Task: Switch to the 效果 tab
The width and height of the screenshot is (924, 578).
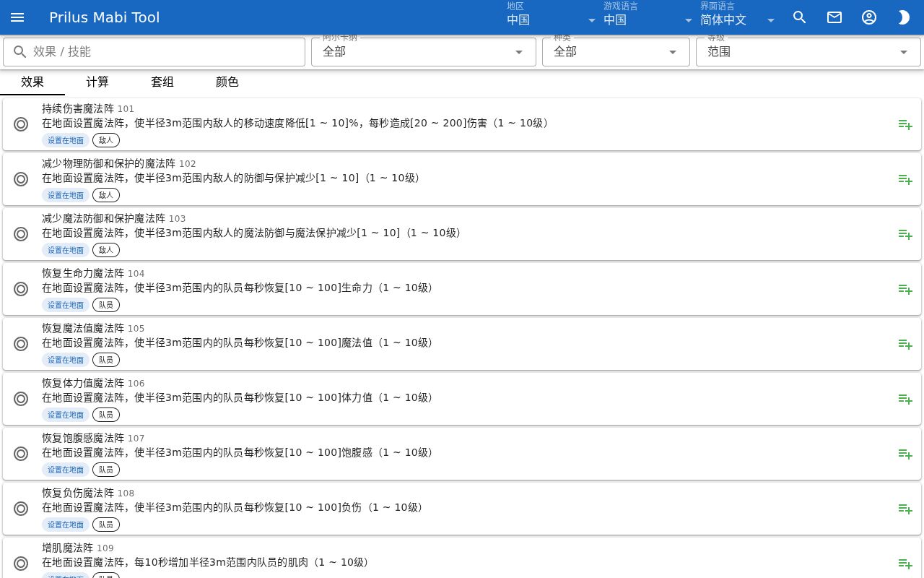Action: [x=32, y=82]
